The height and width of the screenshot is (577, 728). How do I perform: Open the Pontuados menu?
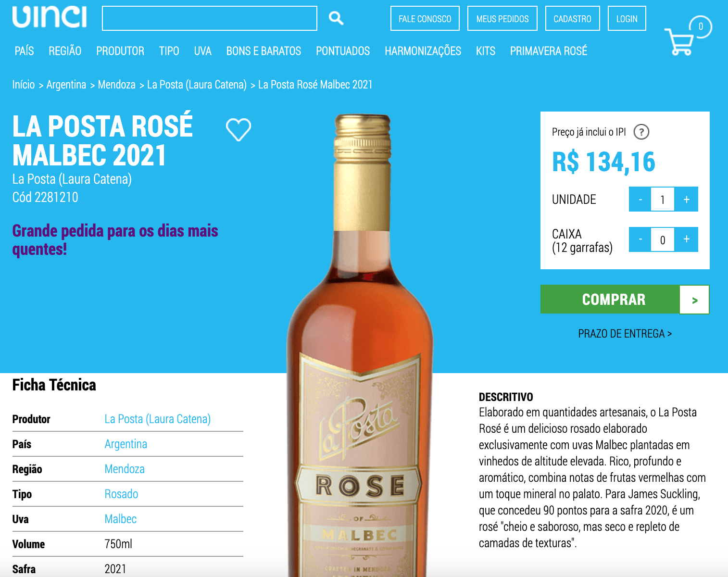pyautogui.click(x=343, y=51)
